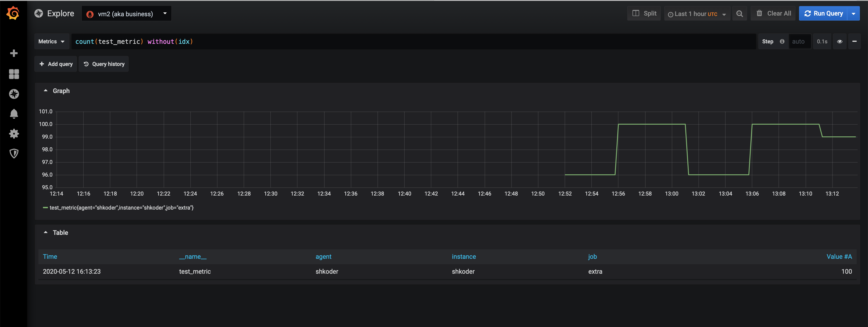Click the Step info icon
868x327 pixels.
782,41
